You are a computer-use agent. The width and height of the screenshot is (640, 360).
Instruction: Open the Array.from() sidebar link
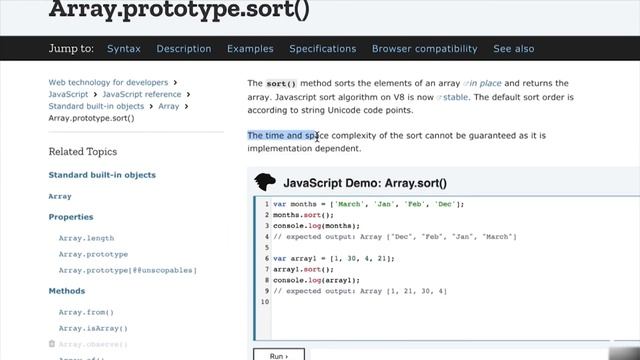pyautogui.click(x=86, y=312)
